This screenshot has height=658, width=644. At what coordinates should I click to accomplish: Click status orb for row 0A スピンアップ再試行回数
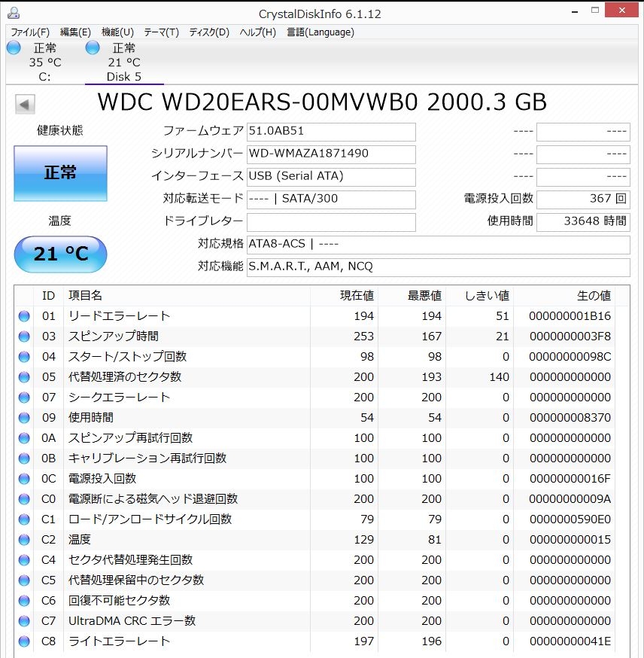pyautogui.click(x=24, y=437)
